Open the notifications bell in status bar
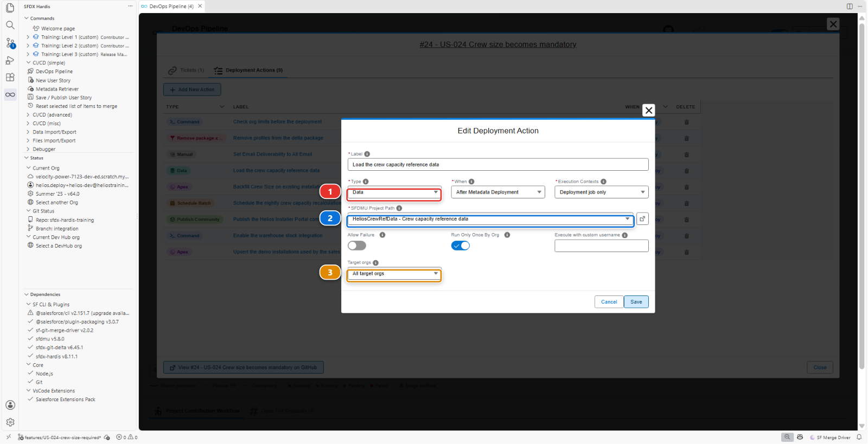This screenshot has width=868, height=444. point(859,437)
